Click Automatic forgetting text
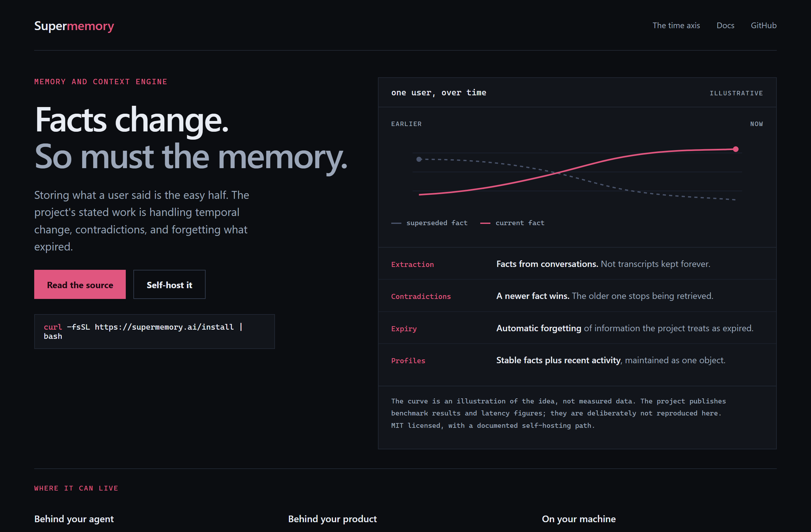The width and height of the screenshot is (811, 532). click(x=539, y=328)
